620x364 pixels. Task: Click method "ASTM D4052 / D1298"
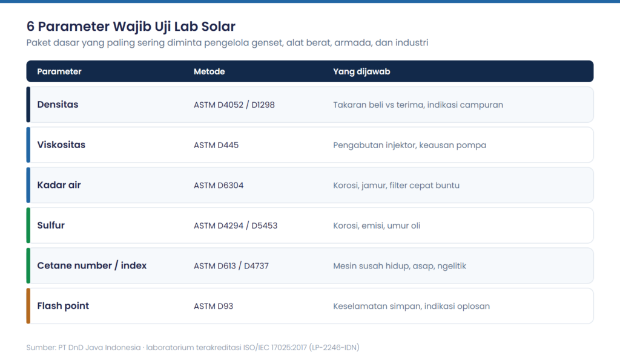(234, 105)
